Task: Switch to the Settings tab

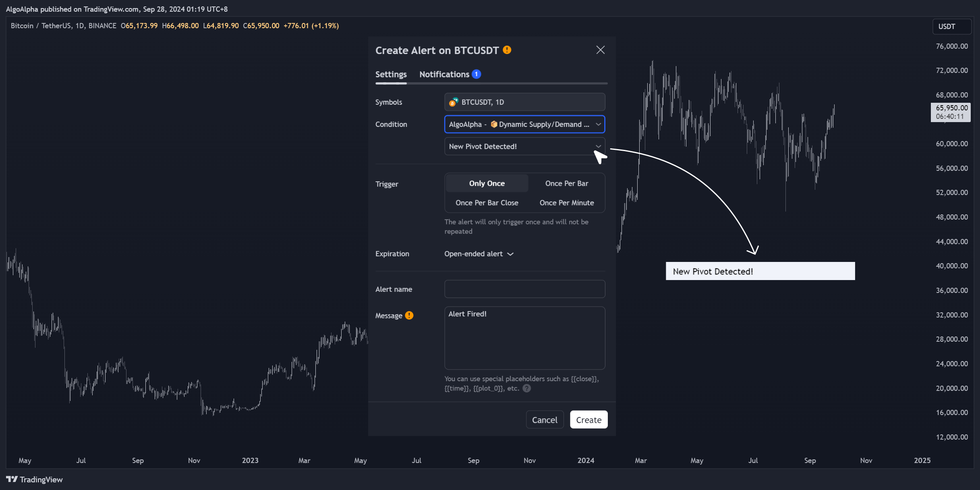Action: coord(391,74)
